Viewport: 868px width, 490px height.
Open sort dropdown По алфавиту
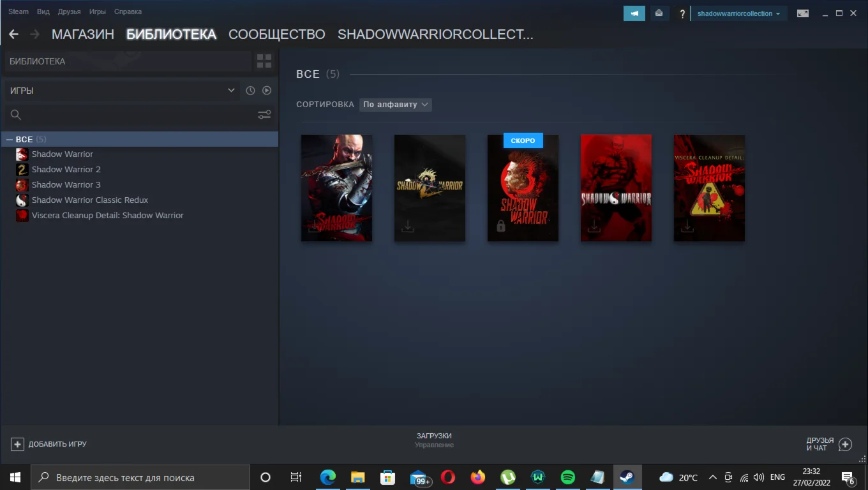pyautogui.click(x=396, y=105)
